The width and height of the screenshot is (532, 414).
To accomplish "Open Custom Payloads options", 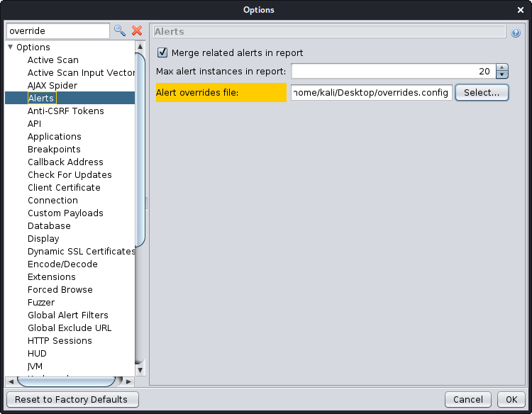I will click(x=65, y=213).
